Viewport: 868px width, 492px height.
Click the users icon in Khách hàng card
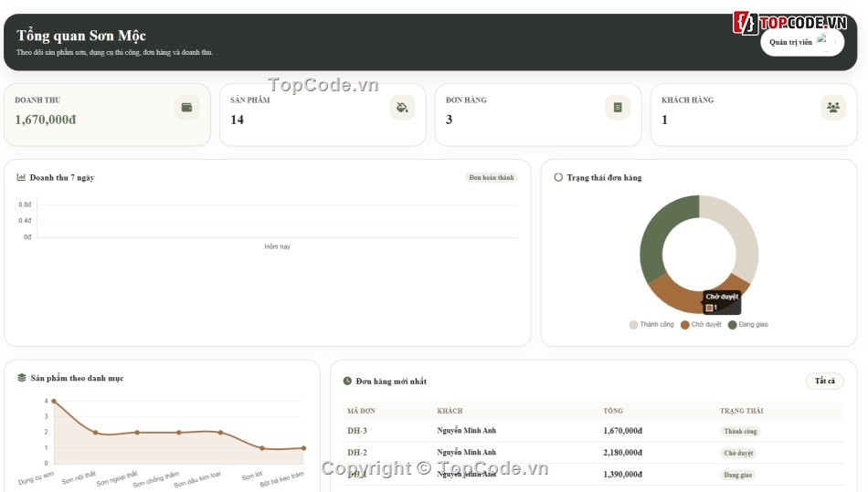[x=833, y=107]
